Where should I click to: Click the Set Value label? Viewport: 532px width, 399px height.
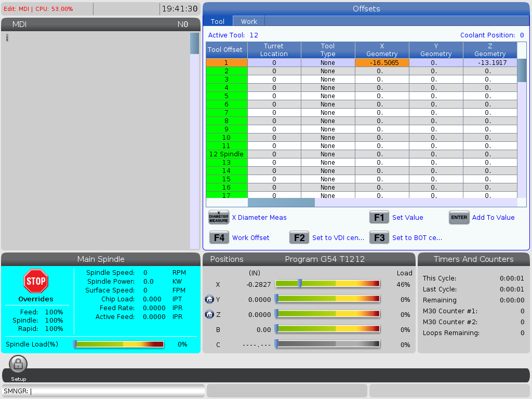[x=407, y=218]
